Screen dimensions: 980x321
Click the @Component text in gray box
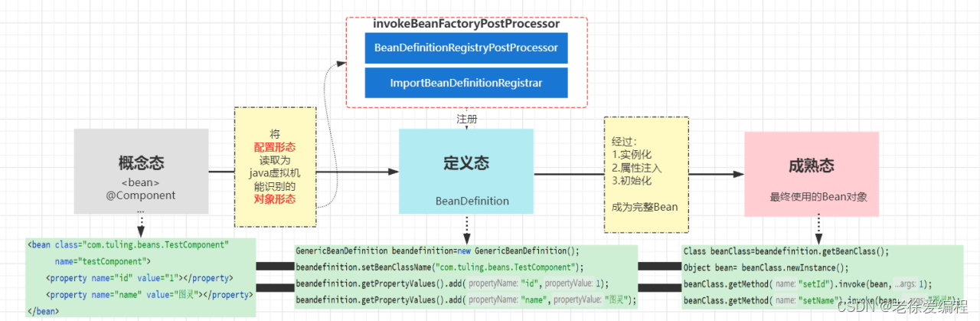pyautogui.click(x=141, y=195)
